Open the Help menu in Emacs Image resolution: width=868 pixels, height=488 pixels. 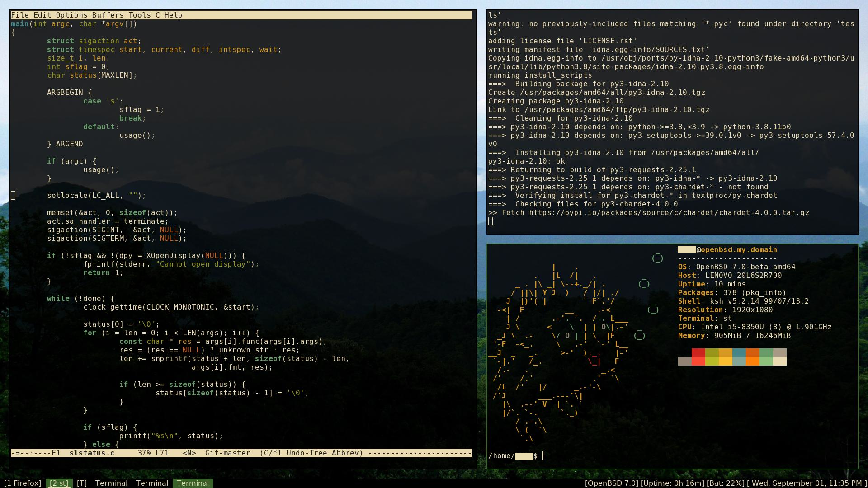click(x=174, y=15)
